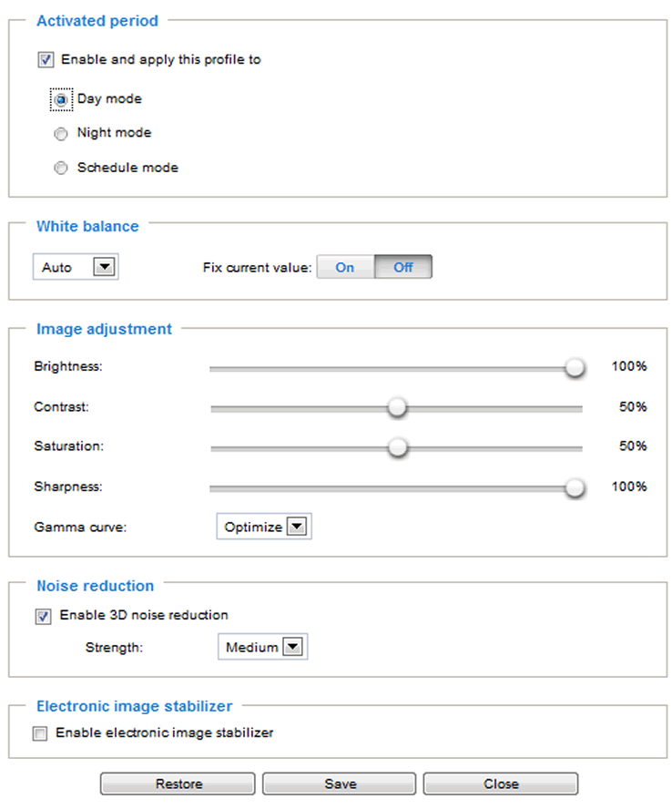672x809 pixels.
Task: Turn Fix current value On
Action: coord(345,267)
